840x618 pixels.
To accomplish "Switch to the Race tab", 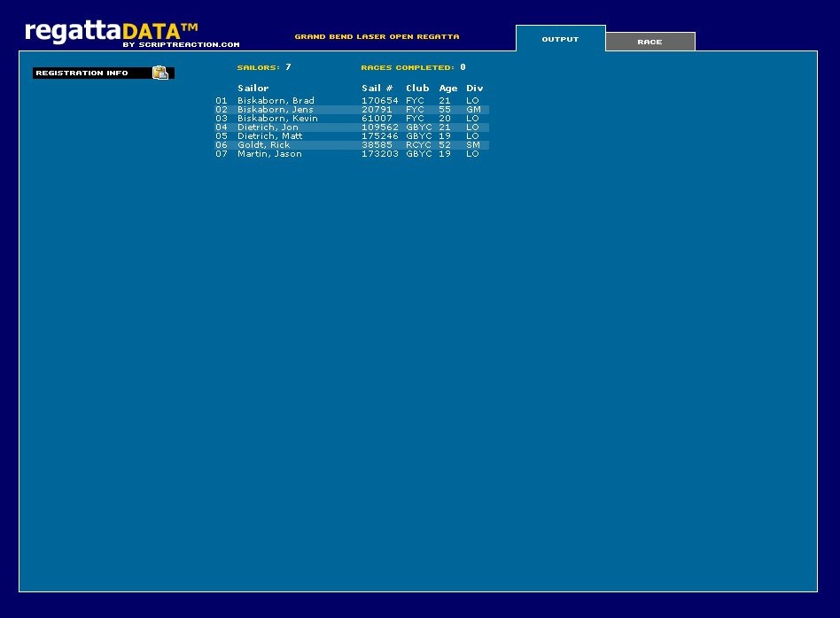I will pyautogui.click(x=649, y=42).
